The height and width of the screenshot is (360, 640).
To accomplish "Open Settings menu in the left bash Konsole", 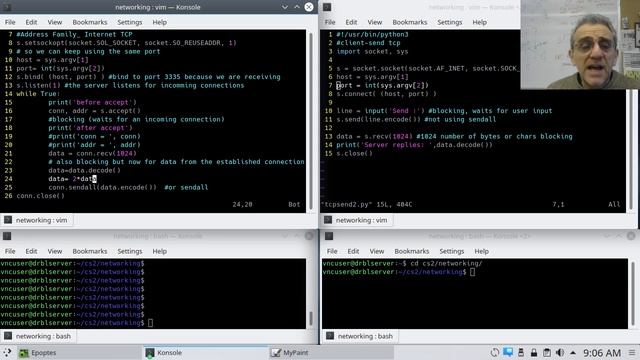I will tap(130, 251).
